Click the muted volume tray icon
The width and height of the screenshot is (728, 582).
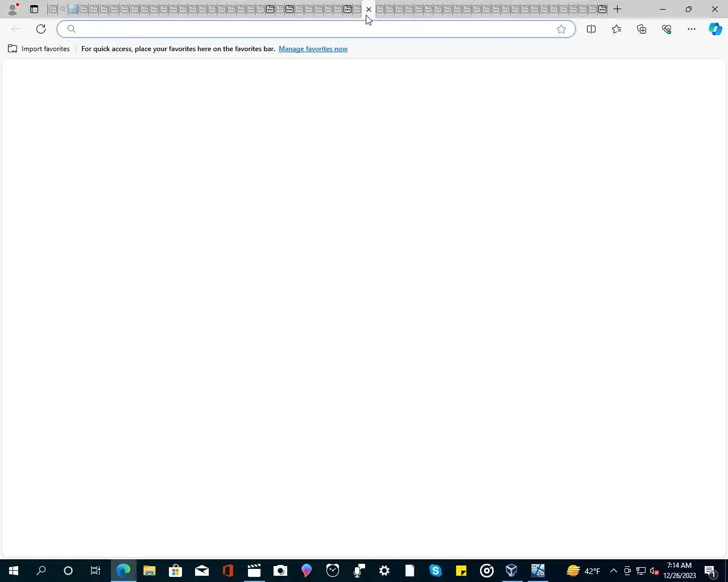coord(655,571)
